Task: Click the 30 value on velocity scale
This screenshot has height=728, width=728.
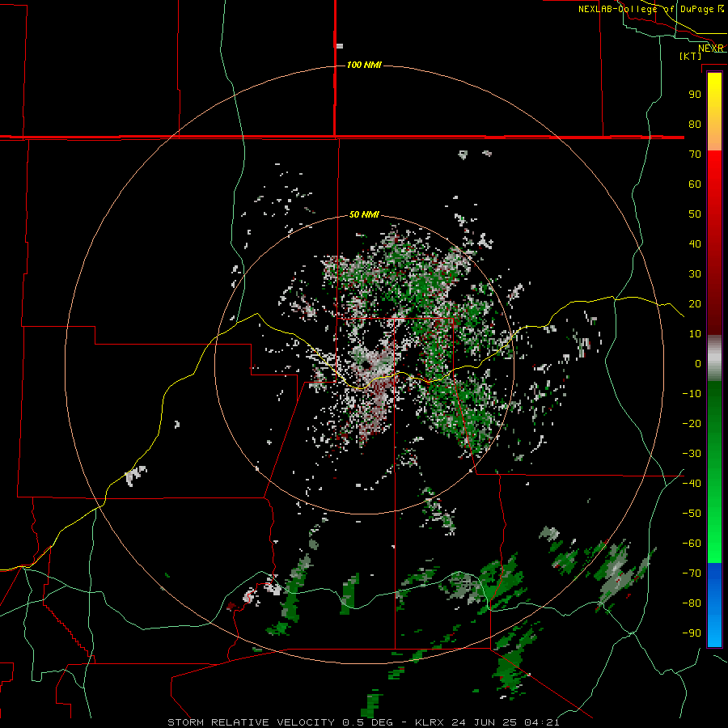Action: click(x=695, y=274)
